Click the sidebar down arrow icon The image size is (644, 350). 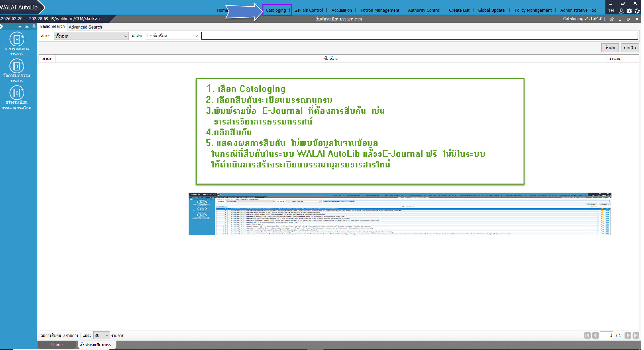pyautogui.click(x=20, y=27)
